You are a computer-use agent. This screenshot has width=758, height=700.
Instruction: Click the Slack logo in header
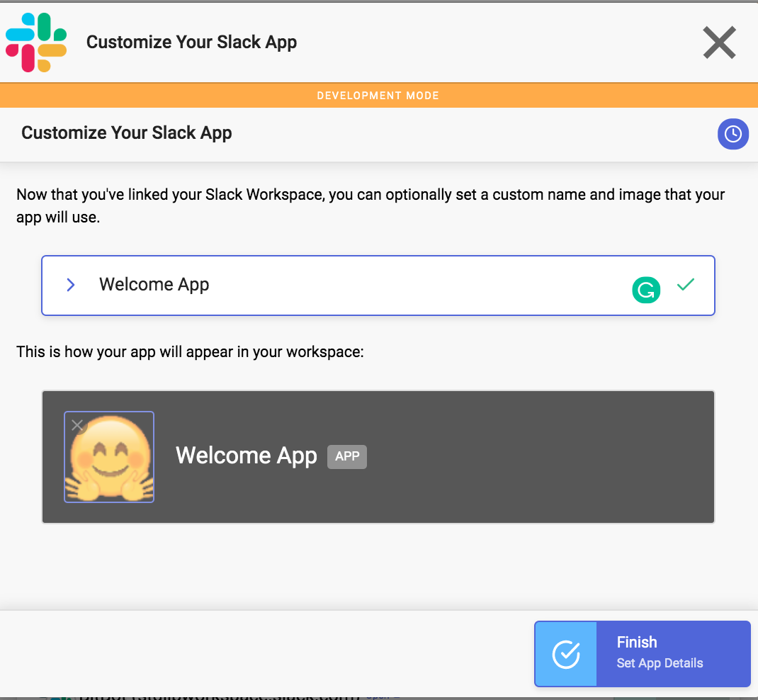(35, 43)
